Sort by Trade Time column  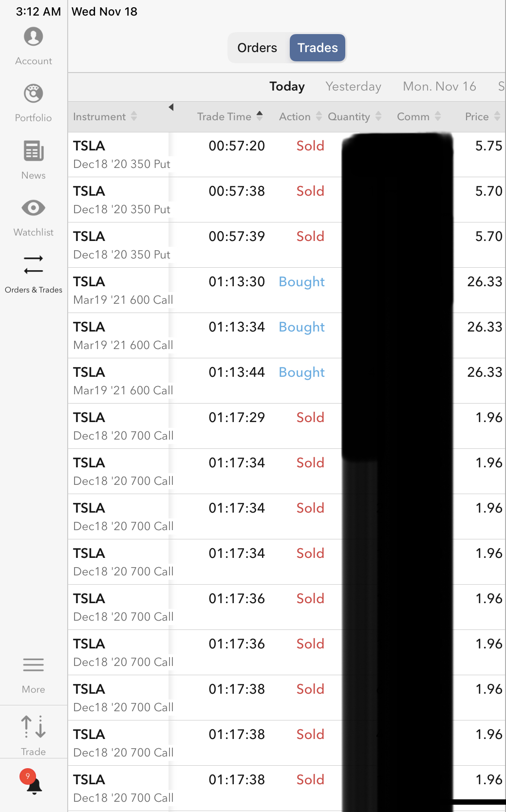pos(229,117)
